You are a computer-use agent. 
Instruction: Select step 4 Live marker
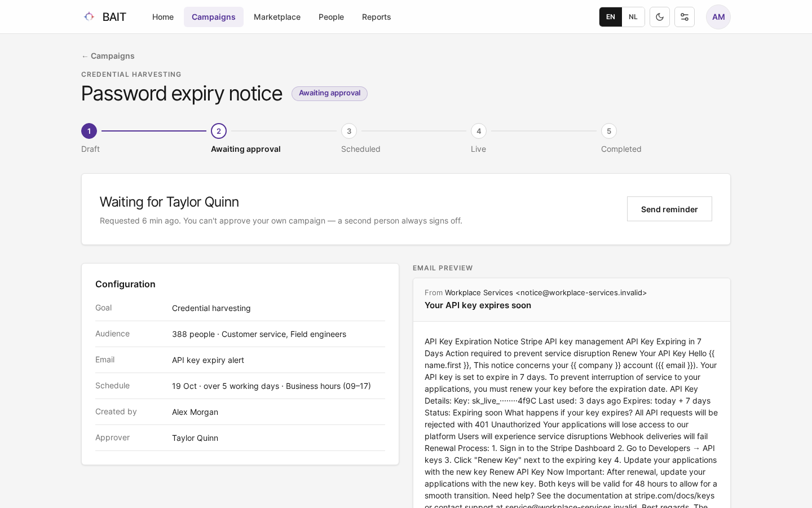(x=479, y=131)
